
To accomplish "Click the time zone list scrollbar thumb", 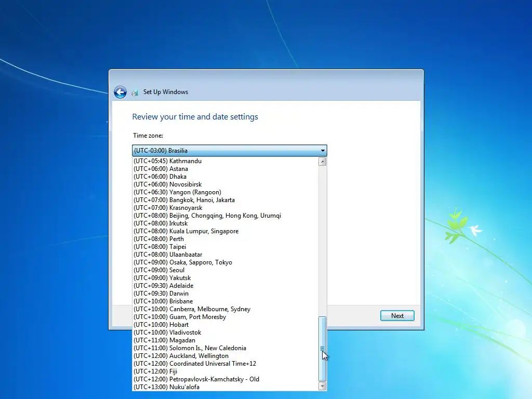I will click(x=322, y=349).
